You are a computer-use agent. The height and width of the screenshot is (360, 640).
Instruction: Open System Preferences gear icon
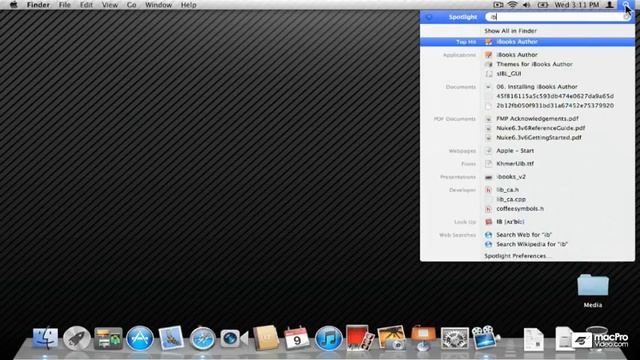coord(454,338)
